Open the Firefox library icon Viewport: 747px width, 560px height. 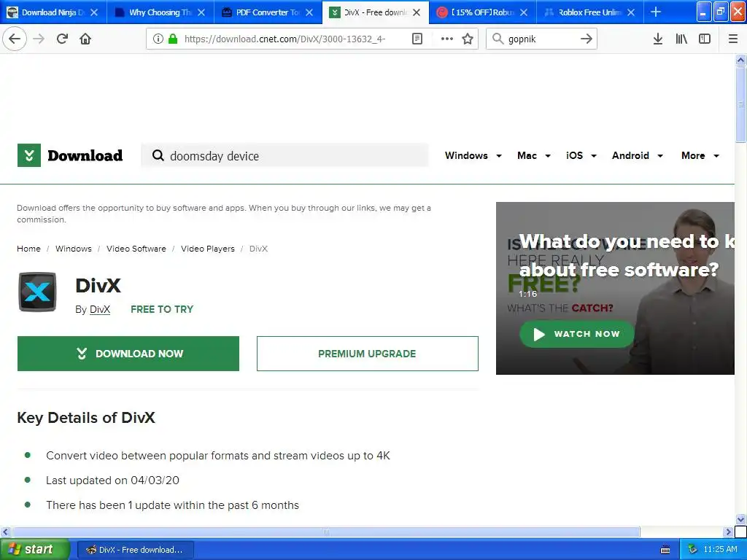[681, 39]
